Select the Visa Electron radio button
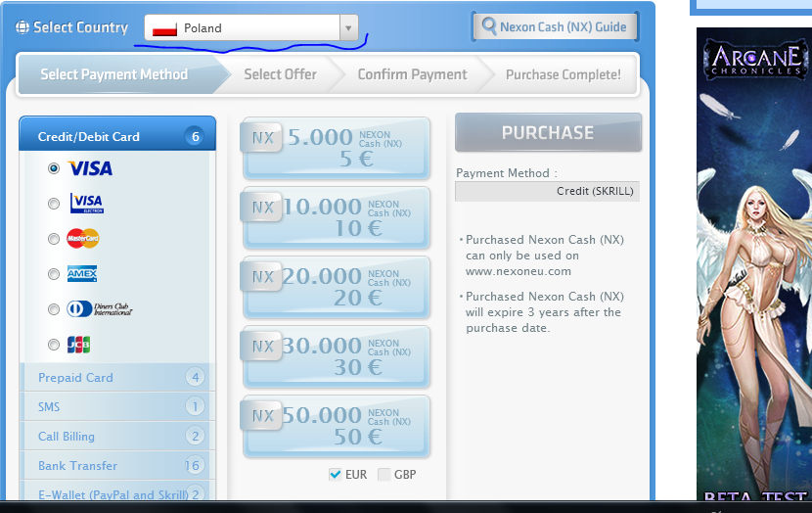This screenshot has width=812, height=513. (x=54, y=204)
